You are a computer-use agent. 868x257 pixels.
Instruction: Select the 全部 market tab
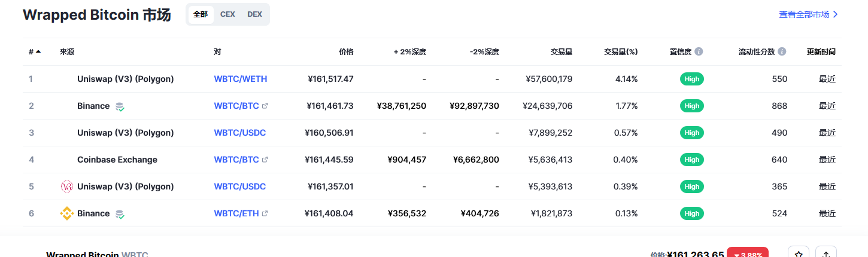click(x=201, y=14)
